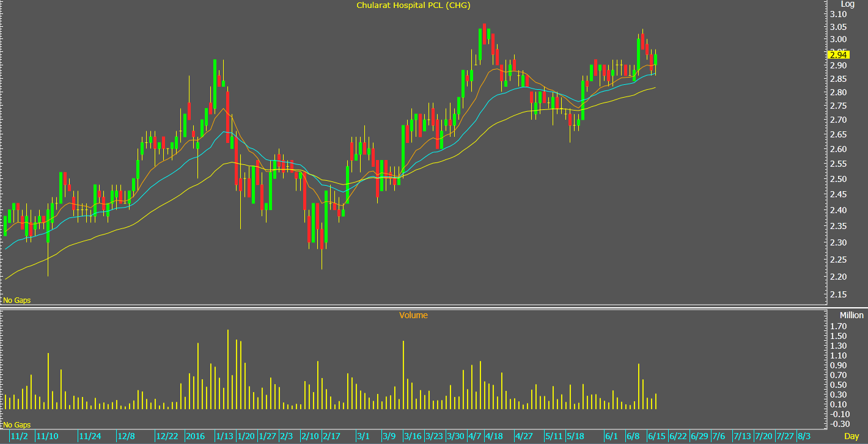The image size is (868, 444).
Task: Click the 1/20 date label
Action: (x=246, y=436)
